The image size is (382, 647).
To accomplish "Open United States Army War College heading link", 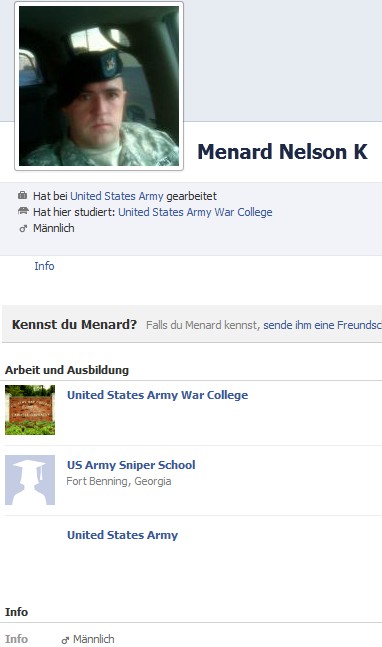I will tap(158, 395).
